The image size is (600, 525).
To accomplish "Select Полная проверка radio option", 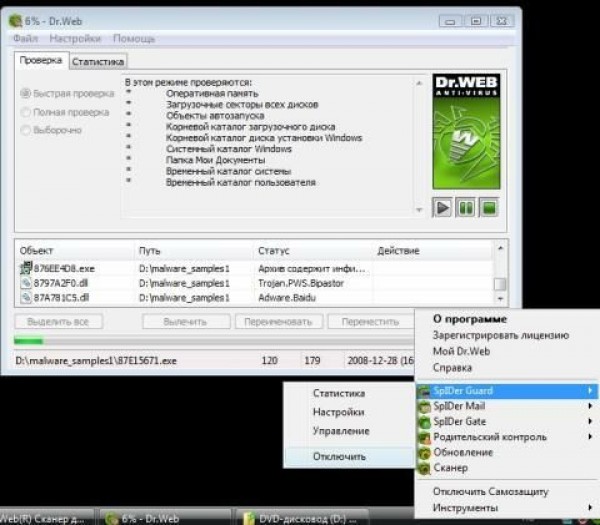I will click(x=25, y=112).
